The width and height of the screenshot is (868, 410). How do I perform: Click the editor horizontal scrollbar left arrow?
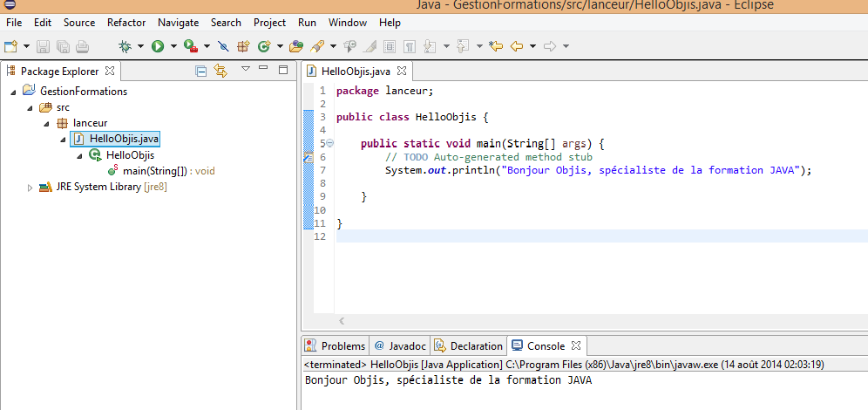coord(342,321)
